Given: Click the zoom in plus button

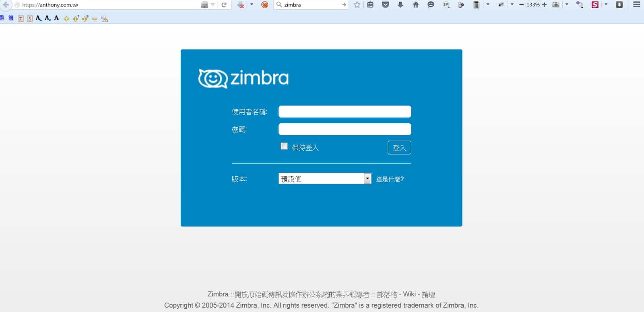Looking at the screenshot, I should tap(545, 5).
